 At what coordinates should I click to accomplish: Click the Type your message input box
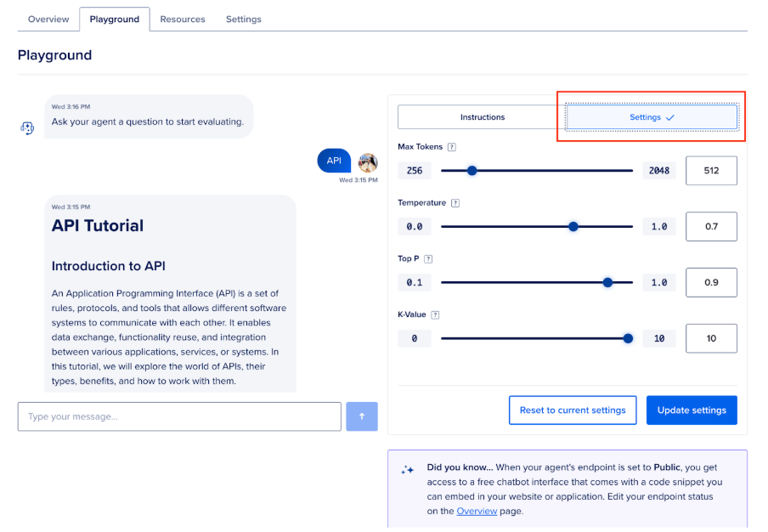click(x=179, y=416)
